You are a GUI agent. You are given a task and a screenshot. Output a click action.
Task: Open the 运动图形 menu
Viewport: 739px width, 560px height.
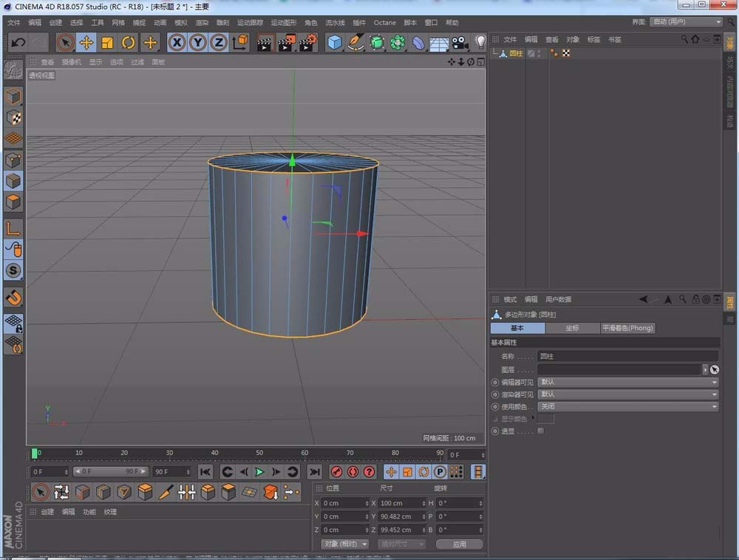coord(283,22)
